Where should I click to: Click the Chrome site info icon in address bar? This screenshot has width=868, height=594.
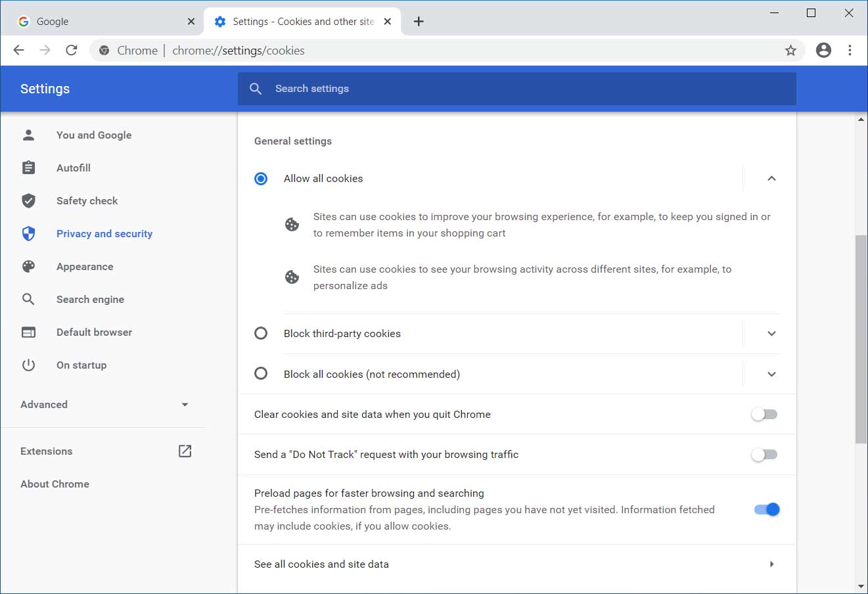click(104, 50)
